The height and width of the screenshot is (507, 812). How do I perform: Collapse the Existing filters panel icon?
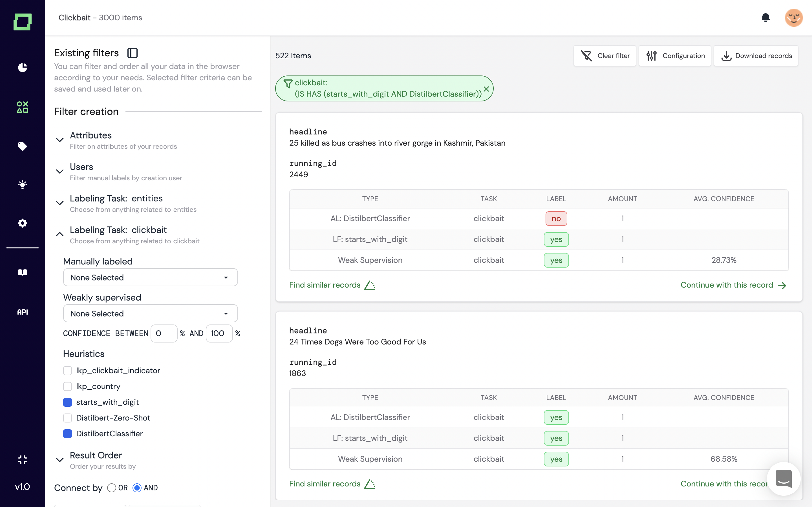click(x=133, y=53)
